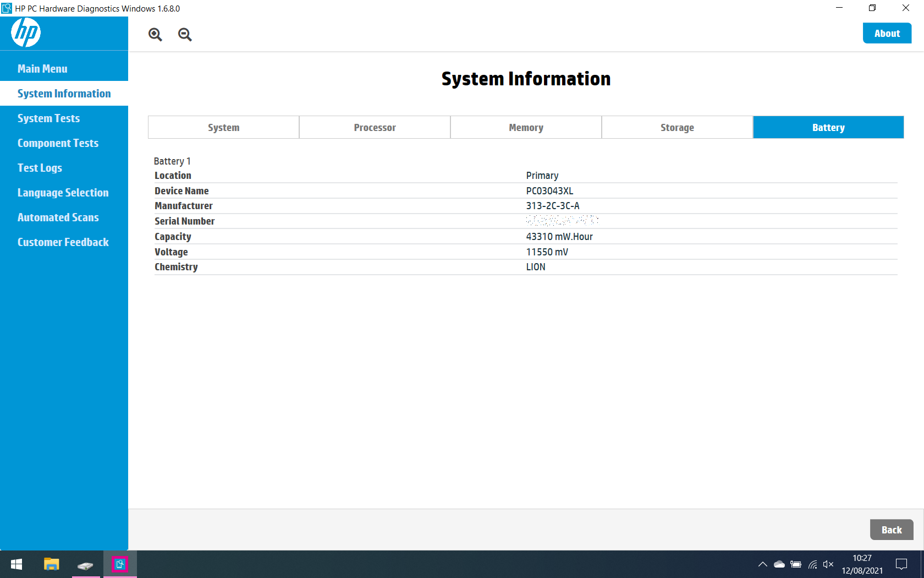
Task: Switch to the Storage tab
Action: pyautogui.click(x=677, y=127)
